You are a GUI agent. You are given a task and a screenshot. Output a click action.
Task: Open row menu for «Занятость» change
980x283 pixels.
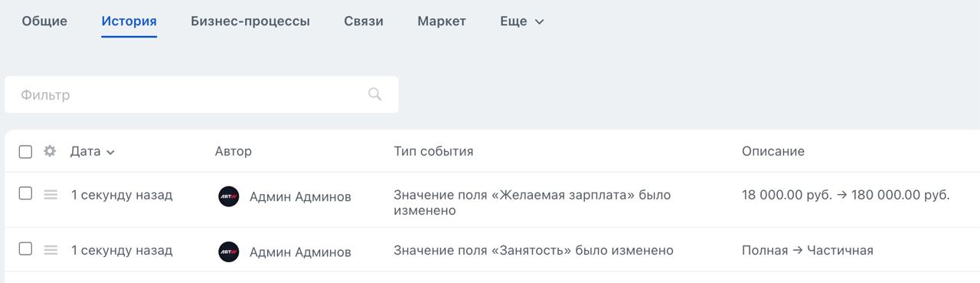click(51, 250)
